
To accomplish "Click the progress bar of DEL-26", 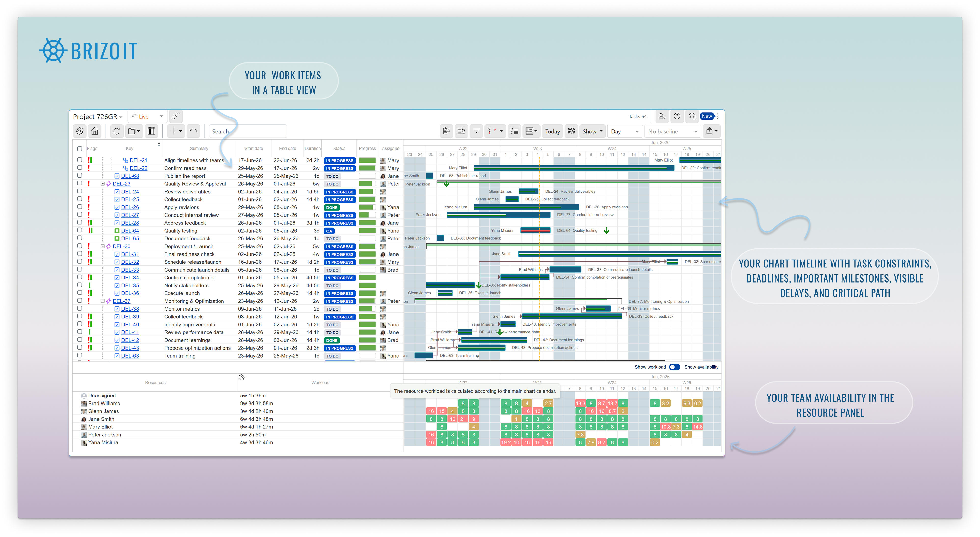I will (367, 207).
